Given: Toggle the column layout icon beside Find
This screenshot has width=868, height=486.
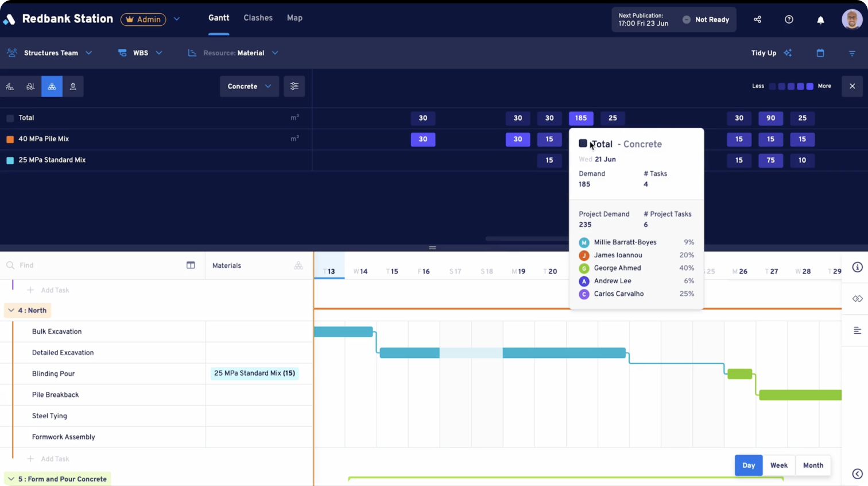Looking at the screenshot, I should coord(191,265).
